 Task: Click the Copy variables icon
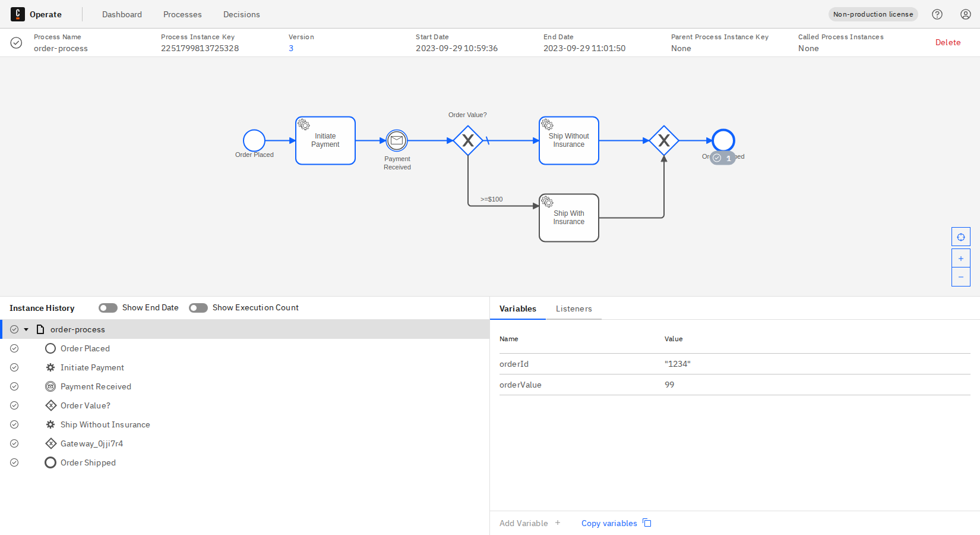click(647, 523)
